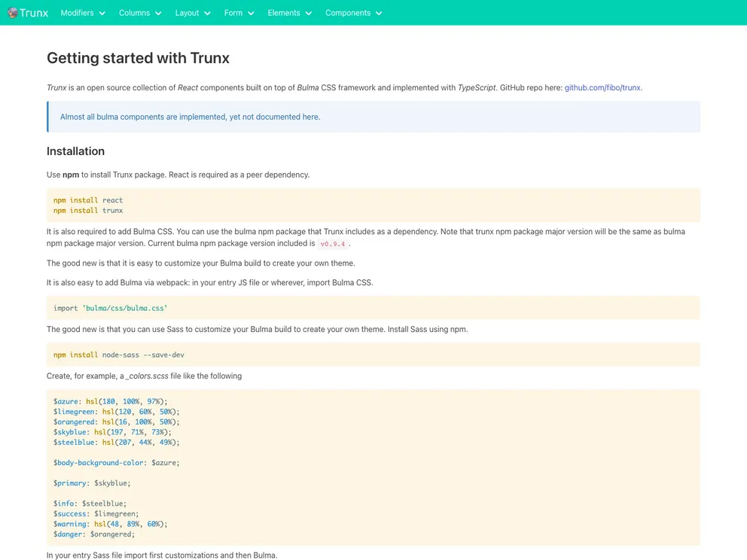Open the Layout navbar menu
Screen dimensions: 747x560
[186, 13]
